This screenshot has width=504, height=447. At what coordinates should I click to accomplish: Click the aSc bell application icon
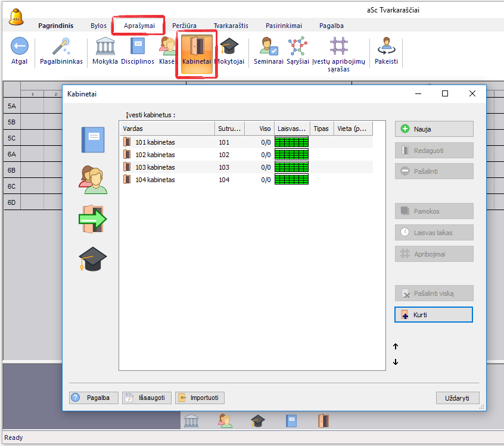coord(16,17)
